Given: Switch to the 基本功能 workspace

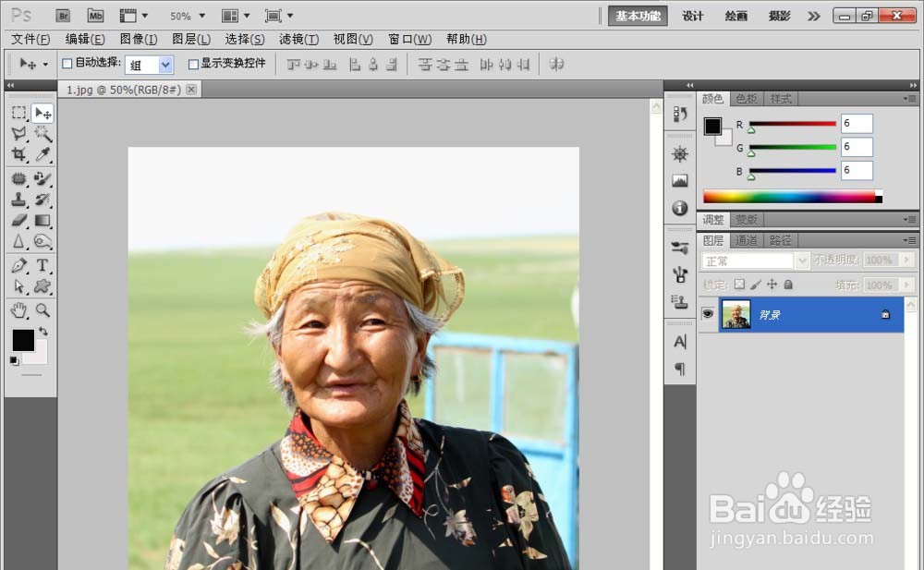Looking at the screenshot, I should 638,16.
